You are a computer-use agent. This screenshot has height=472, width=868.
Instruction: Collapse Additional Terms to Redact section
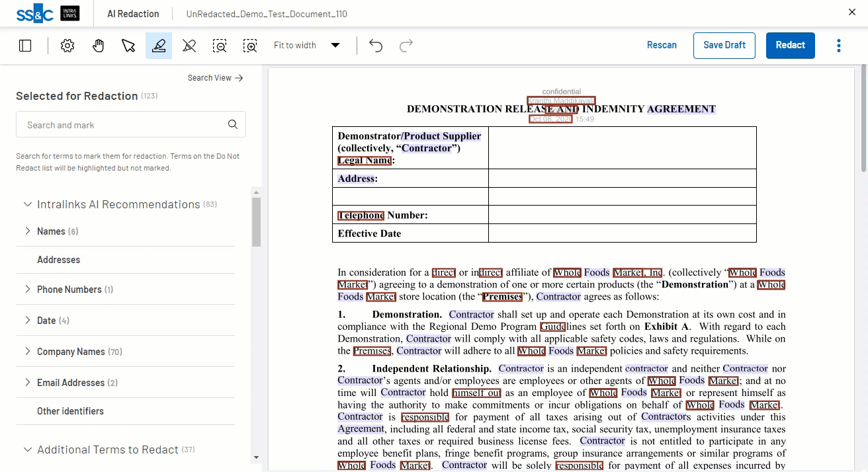[x=28, y=450]
